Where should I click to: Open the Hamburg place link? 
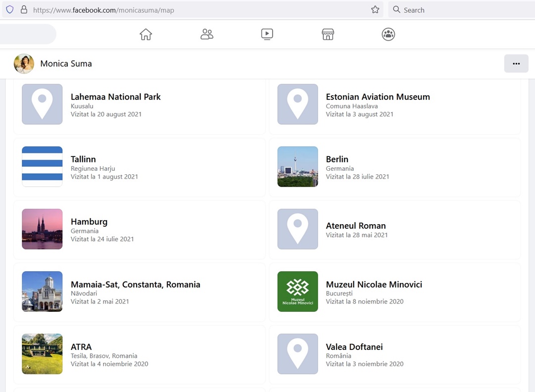coord(89,222)
